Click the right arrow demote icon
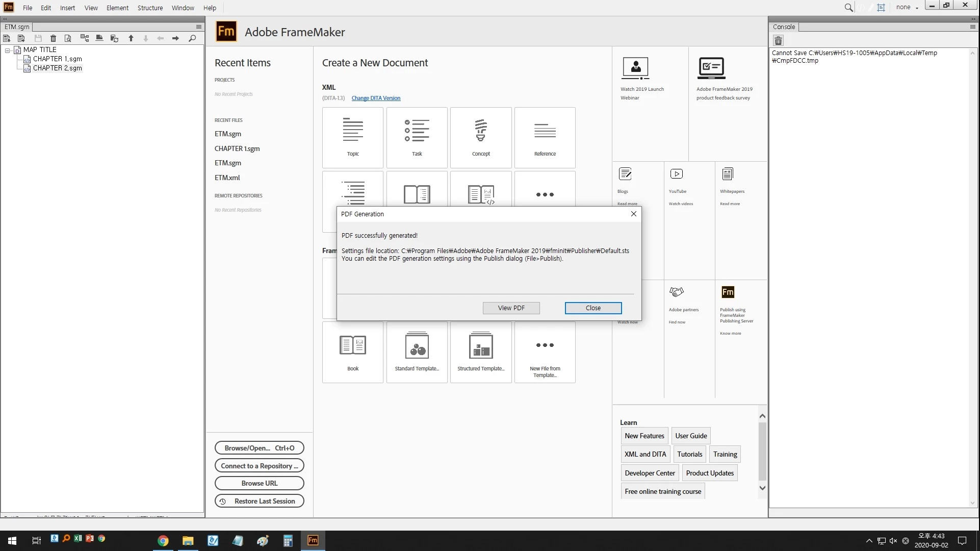 point(175,38)
